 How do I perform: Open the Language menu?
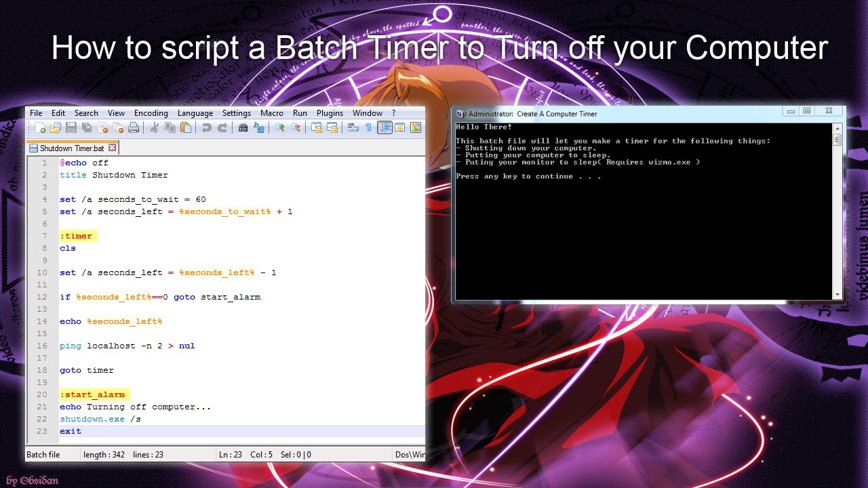(x=195, y=113)
